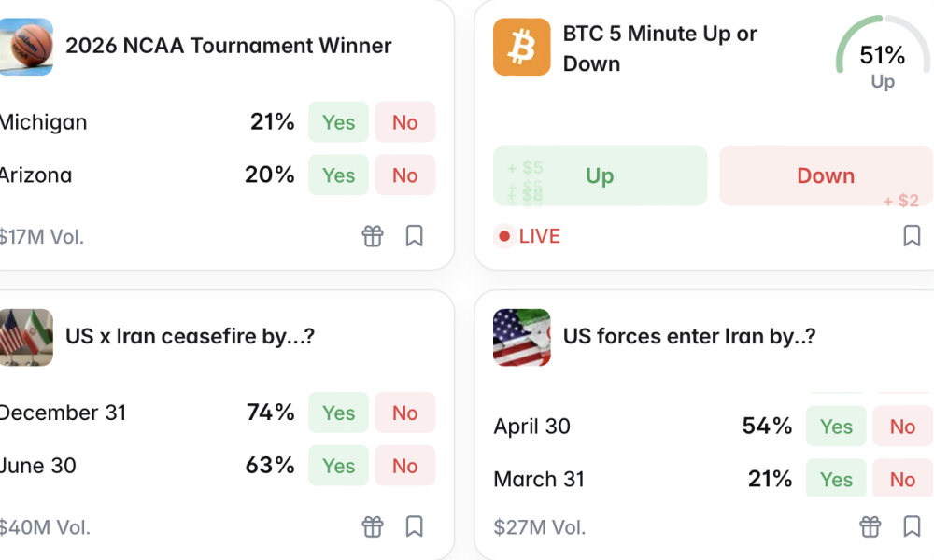
Task: Click the orange Bitcoin logo icon
Action: tap(521, 47)
